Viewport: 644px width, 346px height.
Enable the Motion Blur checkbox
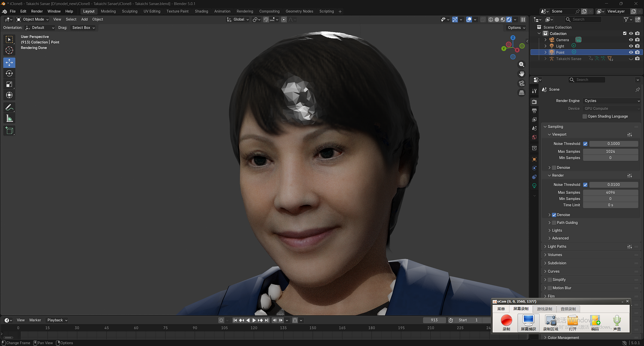tap(550, 288)
